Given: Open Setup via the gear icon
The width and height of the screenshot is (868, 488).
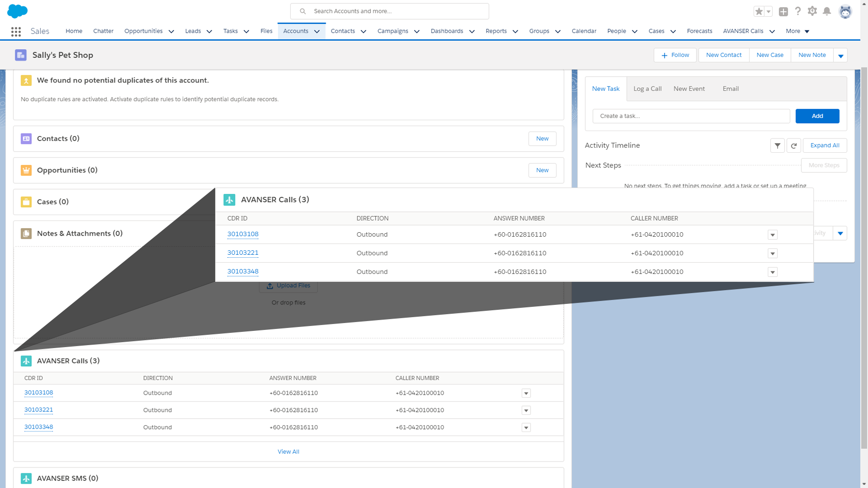Looking at the screenshot, I should click(812, 11).
